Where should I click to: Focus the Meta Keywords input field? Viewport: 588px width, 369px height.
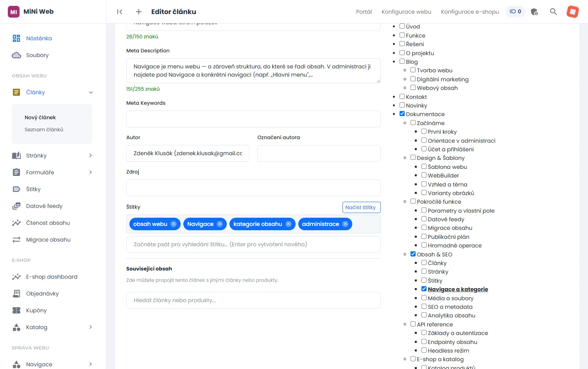coord(253,119)
